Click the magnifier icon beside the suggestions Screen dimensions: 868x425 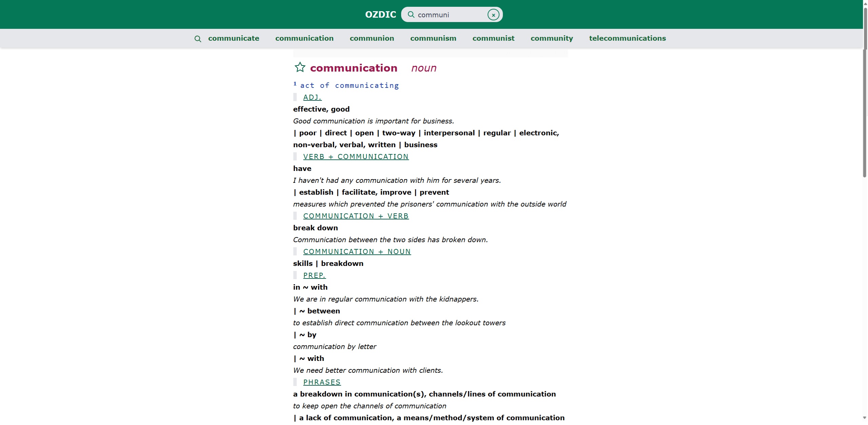pos(198,39)
